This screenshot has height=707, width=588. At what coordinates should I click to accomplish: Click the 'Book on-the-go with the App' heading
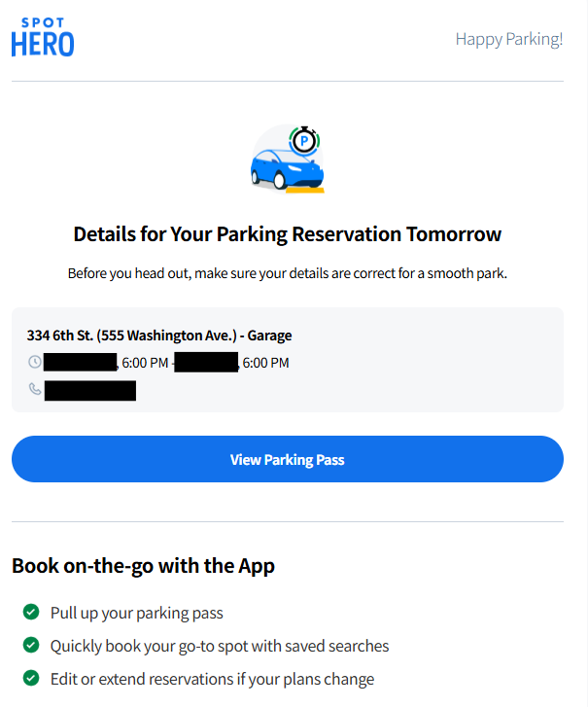point(143,565)
